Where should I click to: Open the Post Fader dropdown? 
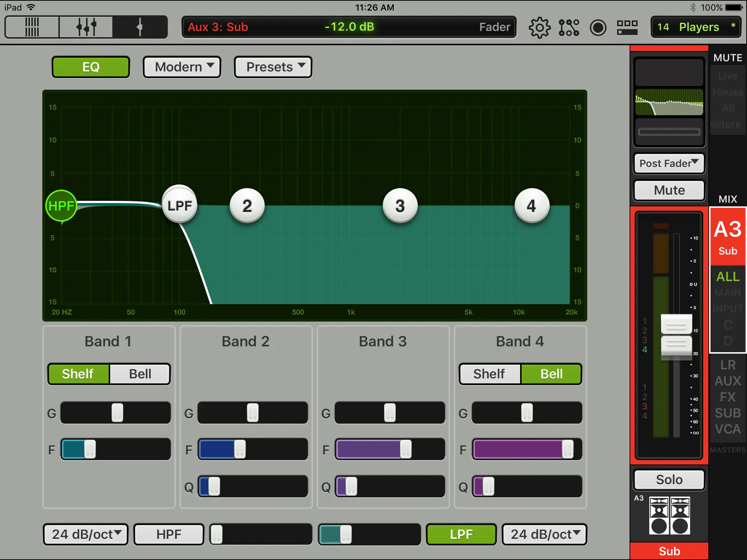pos(669,163)
